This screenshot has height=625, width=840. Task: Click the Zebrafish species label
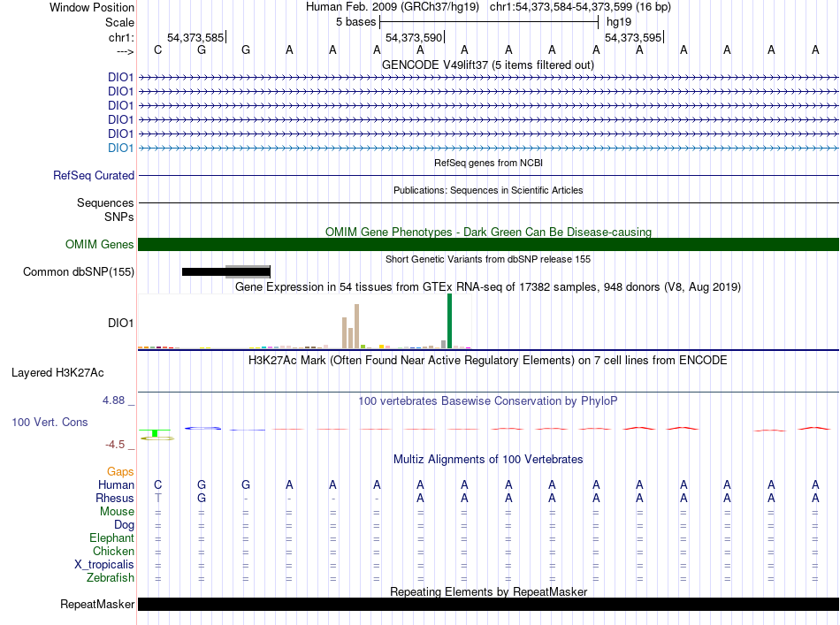click(111, 578)
